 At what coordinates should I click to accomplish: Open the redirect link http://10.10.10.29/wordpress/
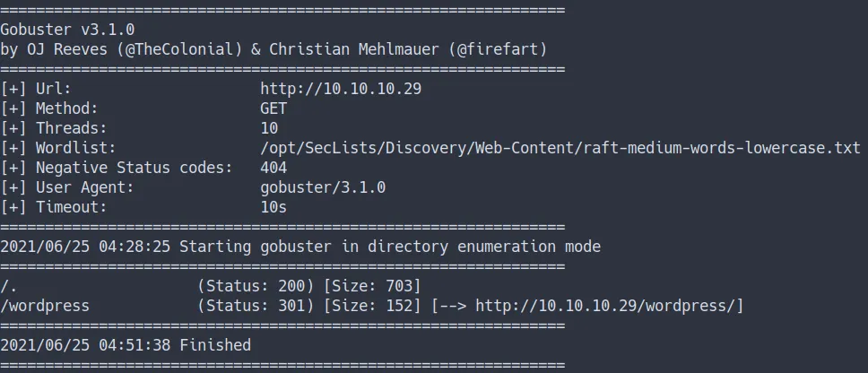click(609, 306)
